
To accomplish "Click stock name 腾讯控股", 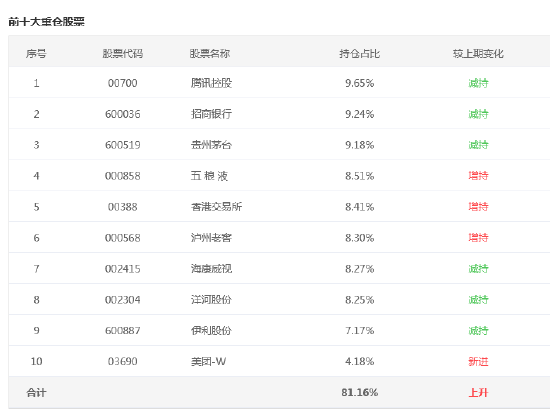I will click(211, 83).
